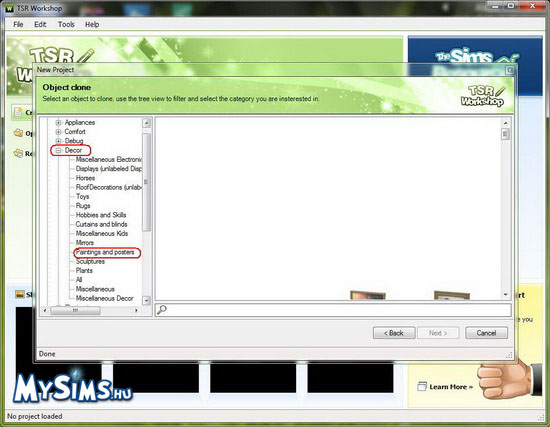Open the Tools menu
The image size is (550, 427).
pos(66,25)
